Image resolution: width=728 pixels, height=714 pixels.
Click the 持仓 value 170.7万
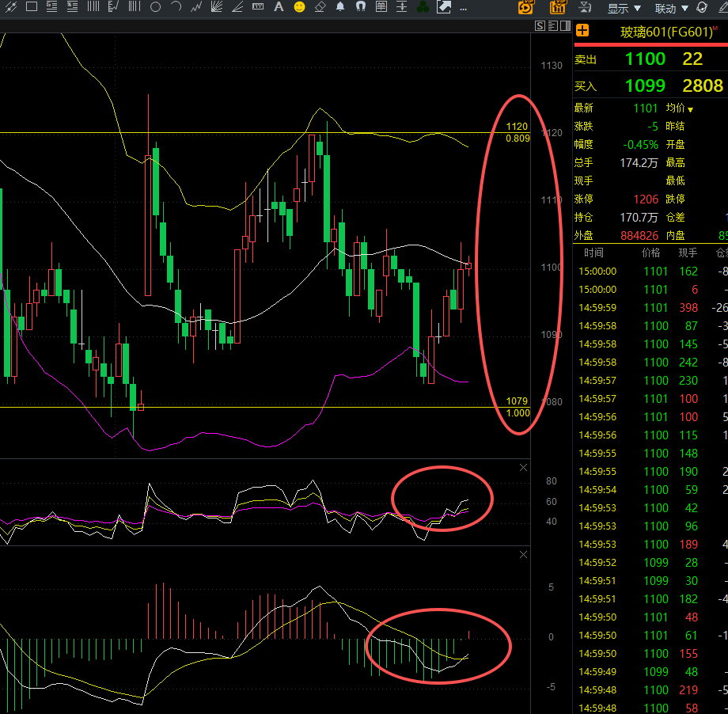[639, 218]
